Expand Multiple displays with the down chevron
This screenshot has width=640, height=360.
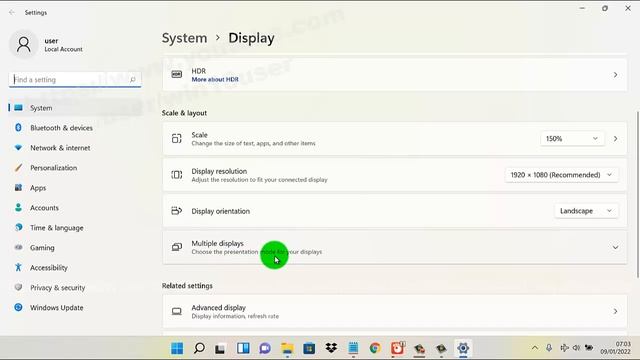(615, 247)
